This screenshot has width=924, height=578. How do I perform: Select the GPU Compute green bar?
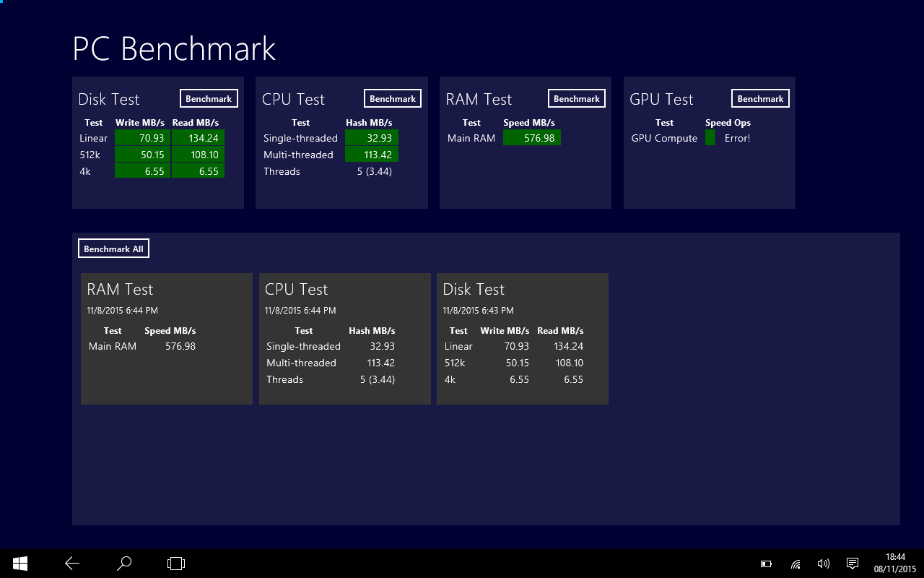710,138
